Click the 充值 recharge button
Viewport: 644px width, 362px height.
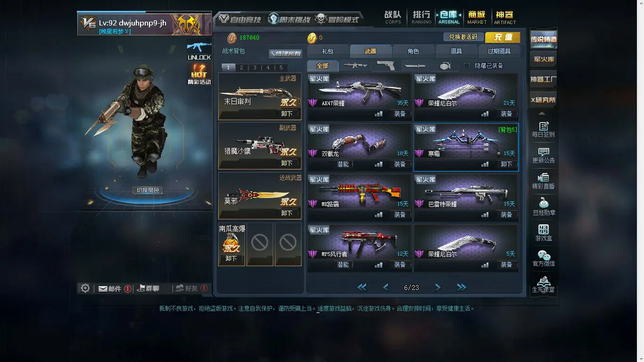[x=503, y=37]
